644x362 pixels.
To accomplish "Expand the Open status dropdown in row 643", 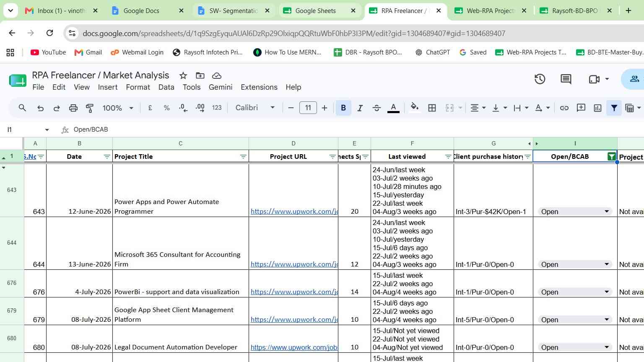I will [606, 212].
